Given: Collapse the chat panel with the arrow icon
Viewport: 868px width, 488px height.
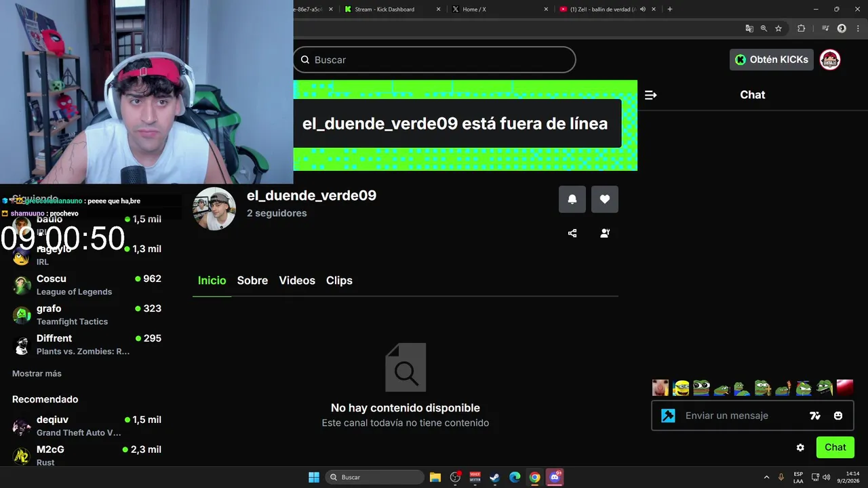Looking at the screenshot, I should (651, 95).
